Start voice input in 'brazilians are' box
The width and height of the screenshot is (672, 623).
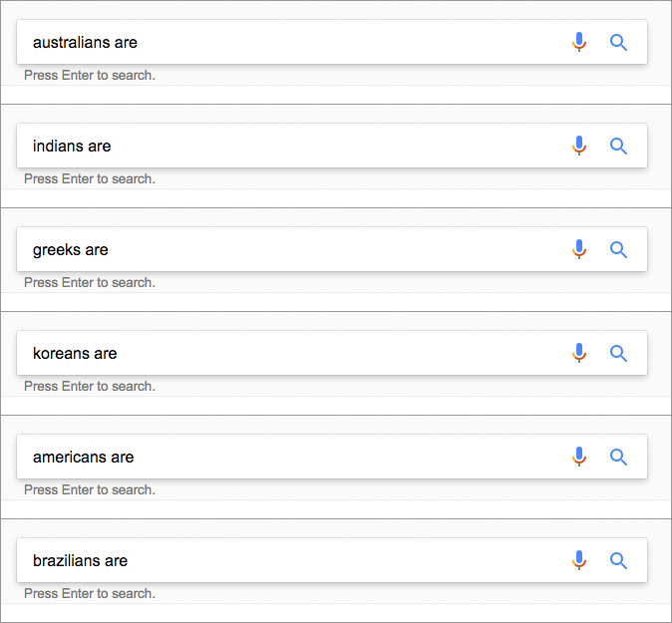[x=579, y=560]
